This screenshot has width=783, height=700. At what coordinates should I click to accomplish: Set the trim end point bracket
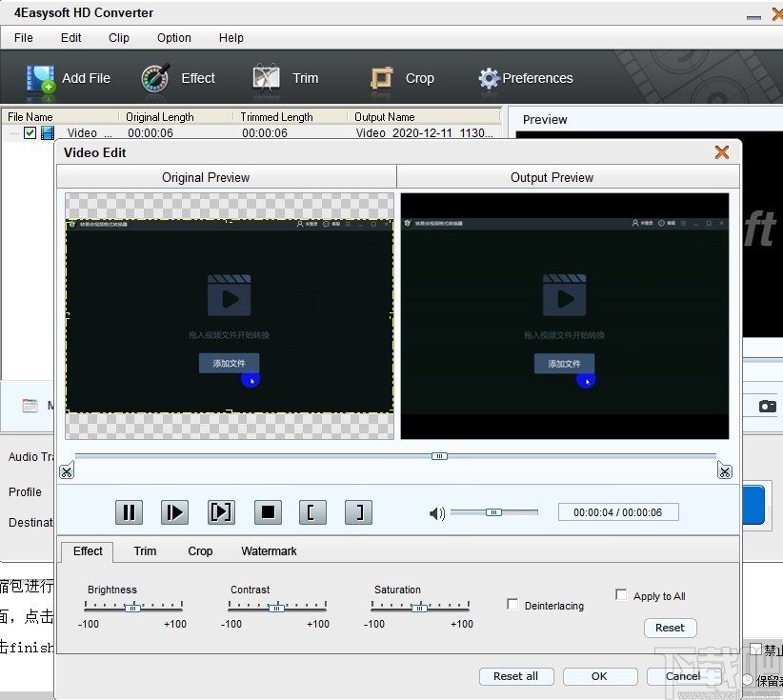click(x=358, y=512)
